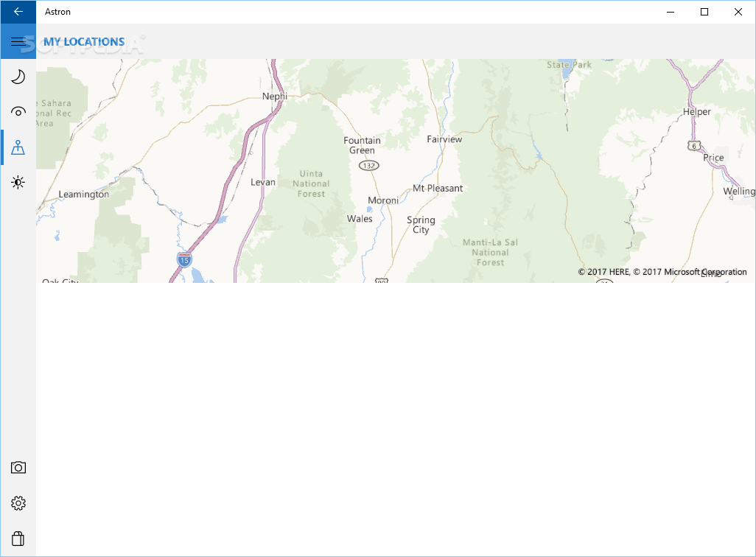Click Helper town on the map

click(x=697, y=112)
